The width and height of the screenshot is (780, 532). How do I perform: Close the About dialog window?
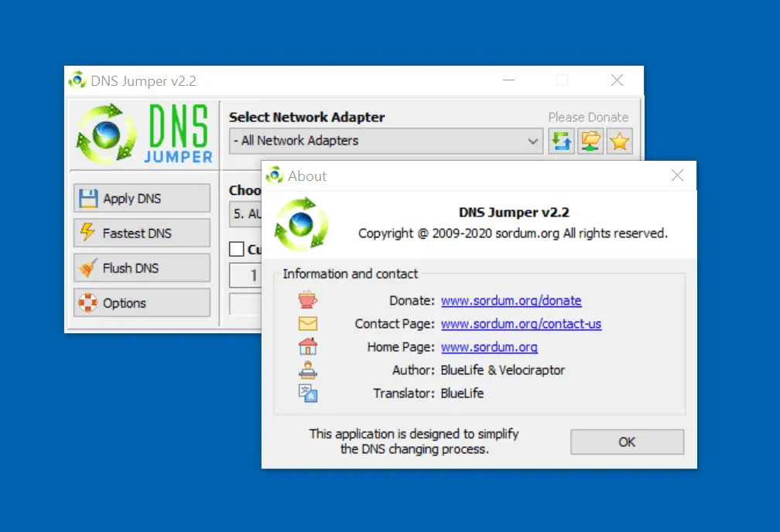[x=677, y=176]
